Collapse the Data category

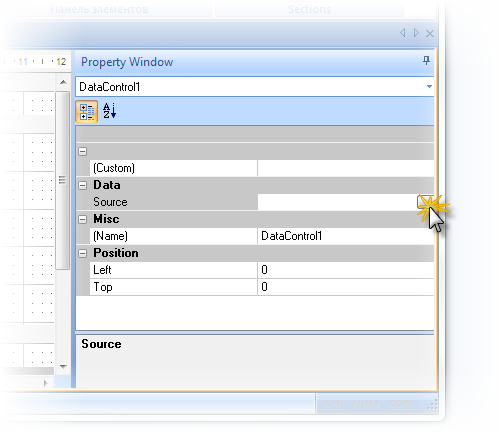[83, 185]
